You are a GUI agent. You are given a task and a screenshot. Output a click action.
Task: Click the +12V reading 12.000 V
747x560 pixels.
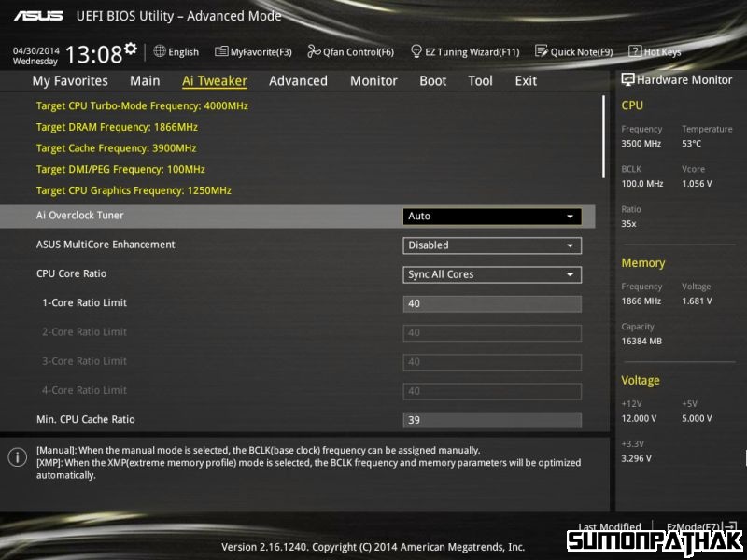click(x=639, y=418)
